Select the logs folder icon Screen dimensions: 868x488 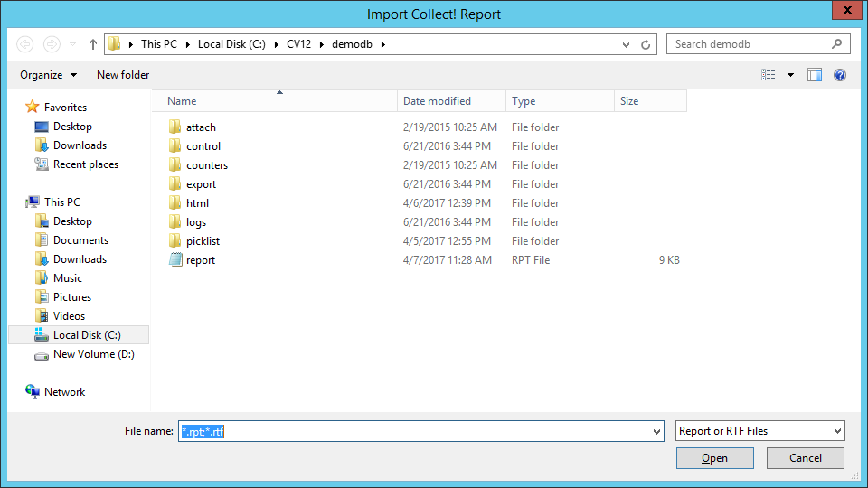tap(175, 222)
